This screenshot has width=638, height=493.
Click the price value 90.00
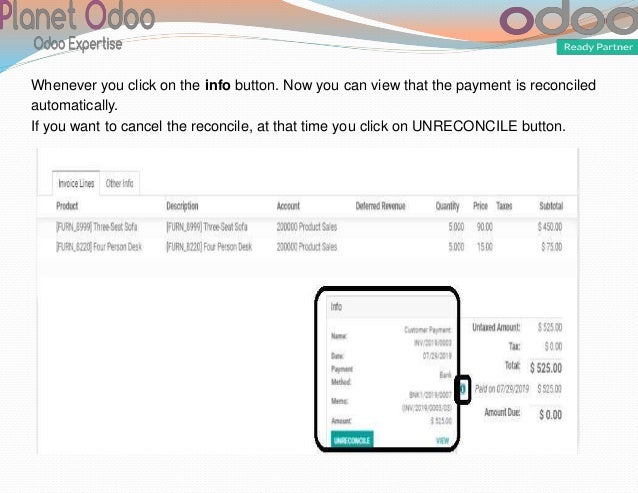pyautogui.click(x=485, y=227)
